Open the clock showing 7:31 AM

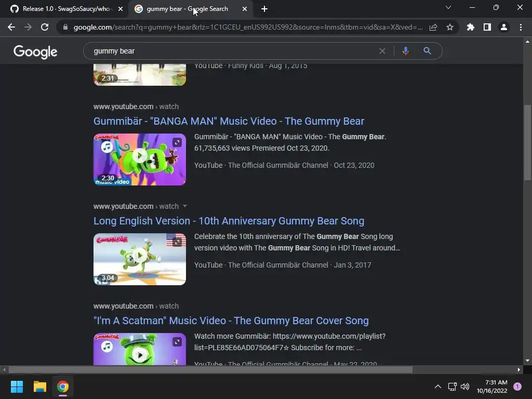[492, 387]
